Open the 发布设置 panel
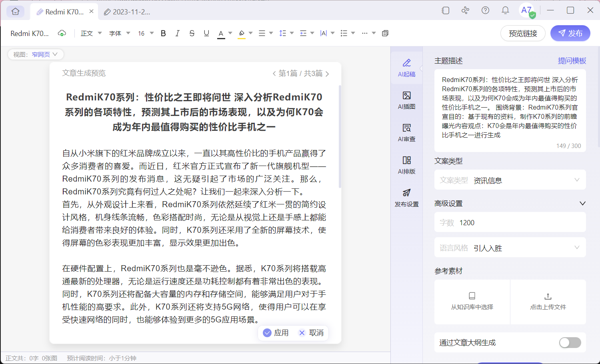 pyautogui.click(x=406, y=198)
